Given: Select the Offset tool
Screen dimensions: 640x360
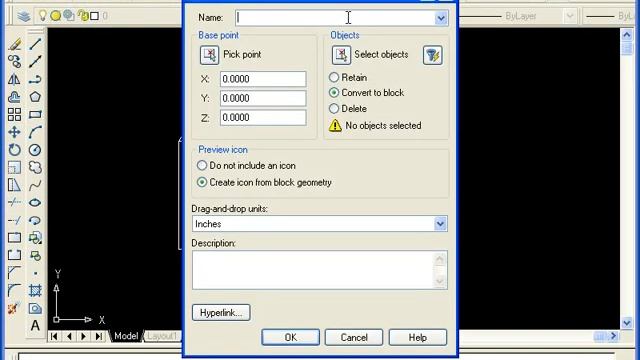Looking at the screenshot, I should [x=14, y=97].
